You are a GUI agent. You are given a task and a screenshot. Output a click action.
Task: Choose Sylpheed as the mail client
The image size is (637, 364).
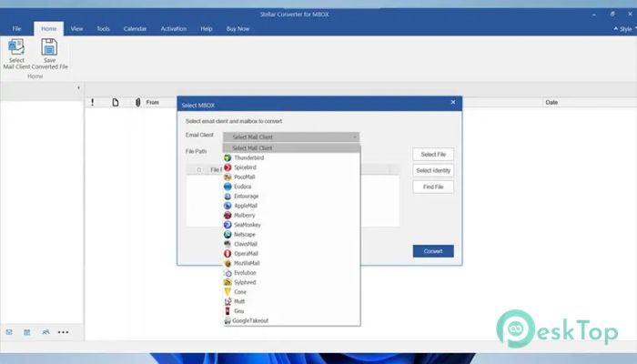291,282
